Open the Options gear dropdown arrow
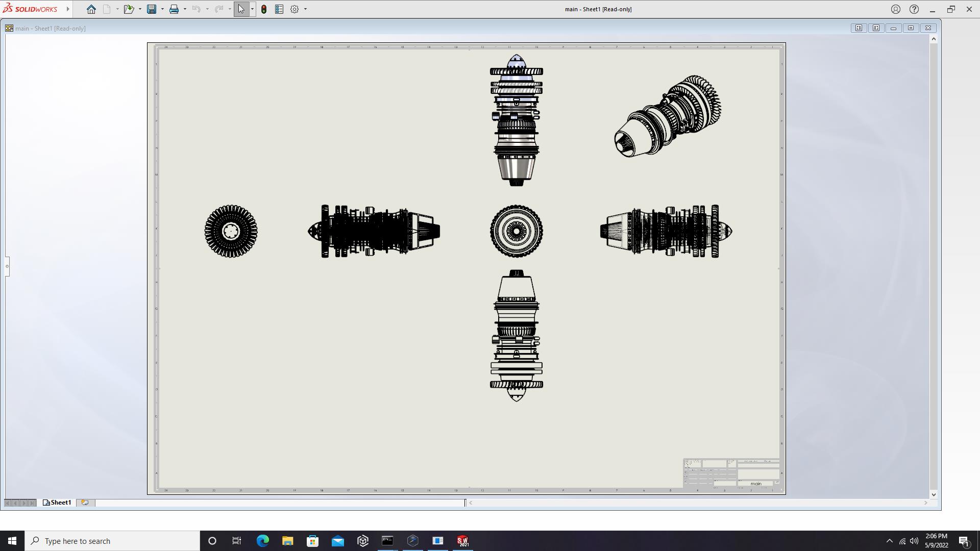The height and width of the screenshot is (551, 980). 305,9
